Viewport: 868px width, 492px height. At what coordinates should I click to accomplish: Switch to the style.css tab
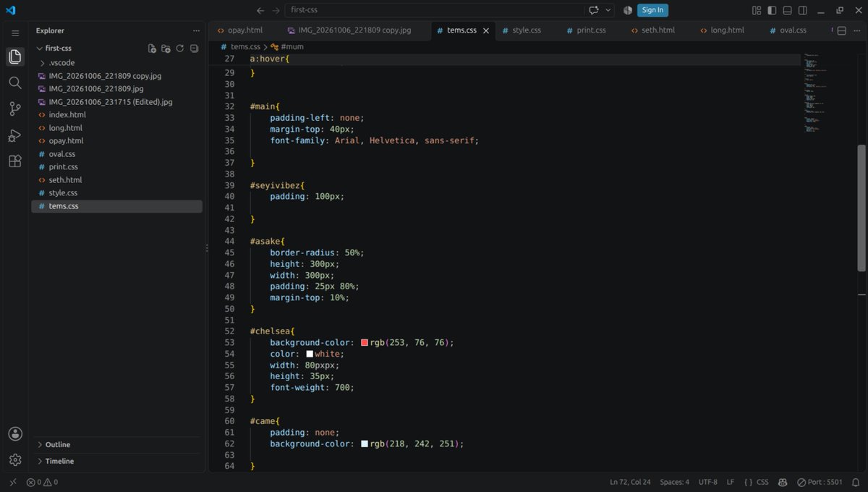[x=527, y=30]
